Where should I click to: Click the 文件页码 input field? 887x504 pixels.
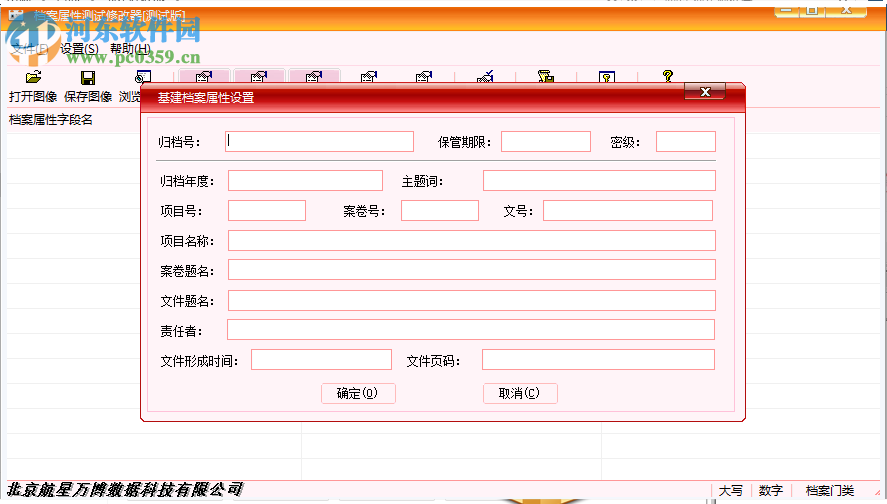point(598,360)
